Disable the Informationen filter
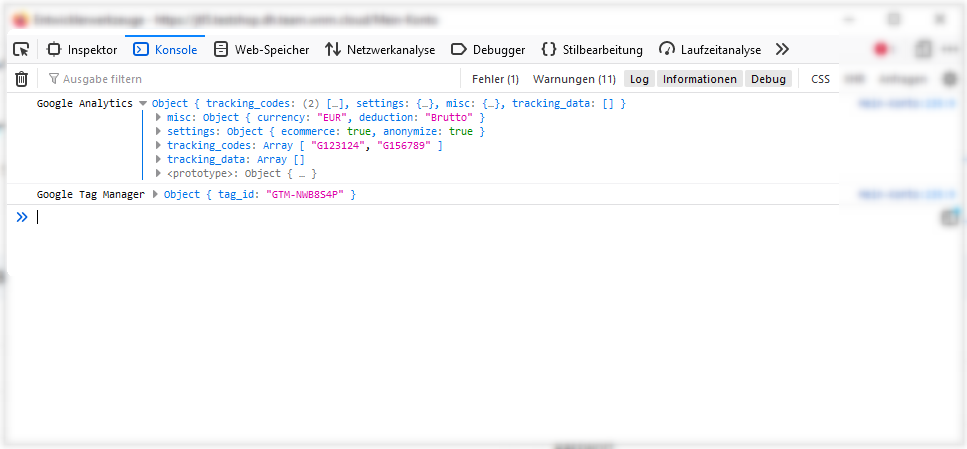Viewport: 967px width, 449px height. click(x=699, y=79)
